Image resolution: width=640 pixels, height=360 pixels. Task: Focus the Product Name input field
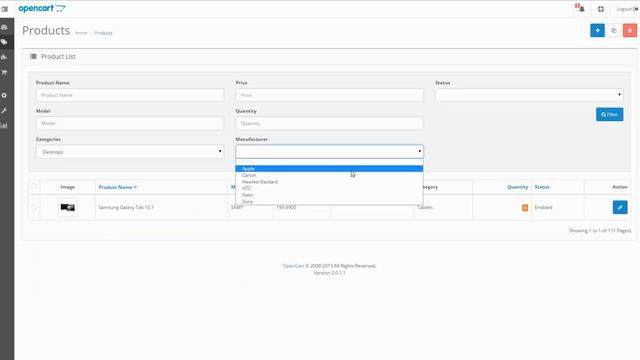130,95
